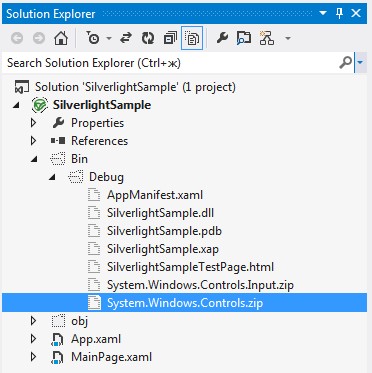The image size is (372, 373).
Task: Select the Debug folder
Action: click(x=106, y=177)
